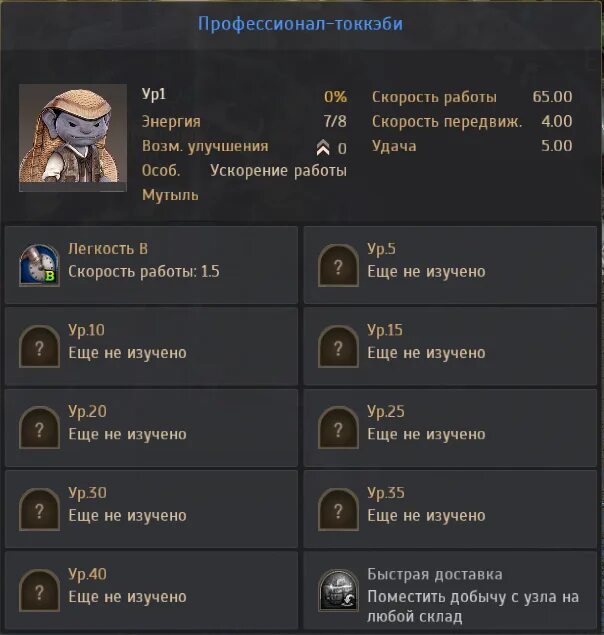Click the locked Ур.20 skill slot icon
604x635 pixels.
(39, 428)
